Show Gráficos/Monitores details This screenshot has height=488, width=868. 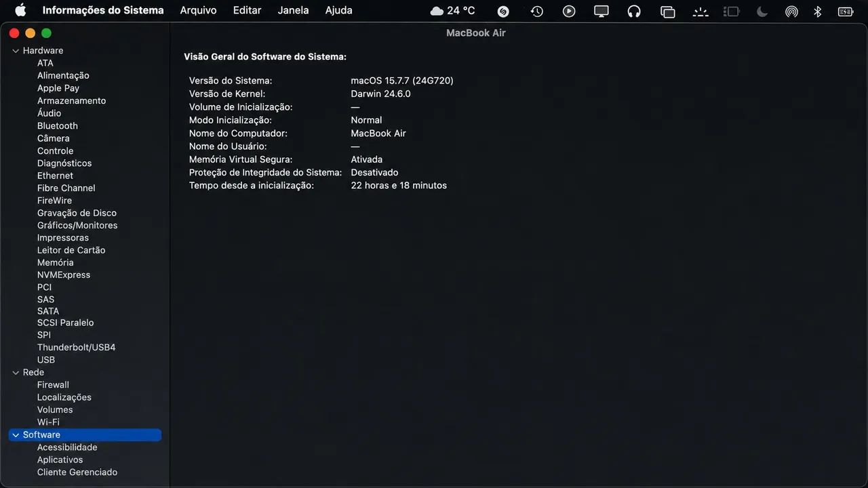coord(77,226)
